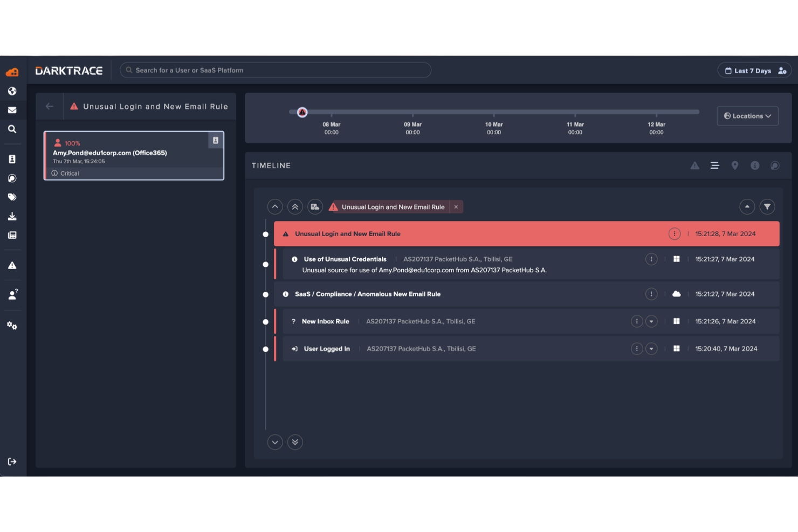The image size is (798, 532).
Task: Select the User Logged In event
Action: pos(531,349)
